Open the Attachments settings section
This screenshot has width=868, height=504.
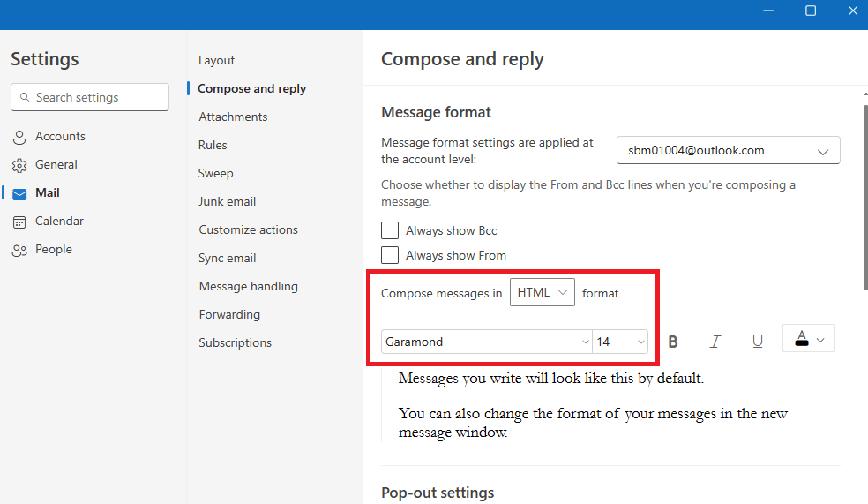pos(233,117)
